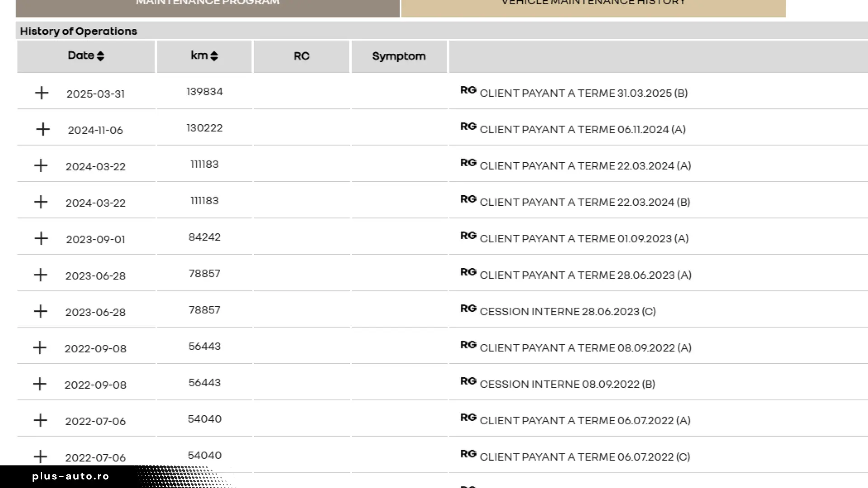Select the RG icon in 08.09.2022 (A) row
Screen dimensions: 868x488
coord(468,345)
